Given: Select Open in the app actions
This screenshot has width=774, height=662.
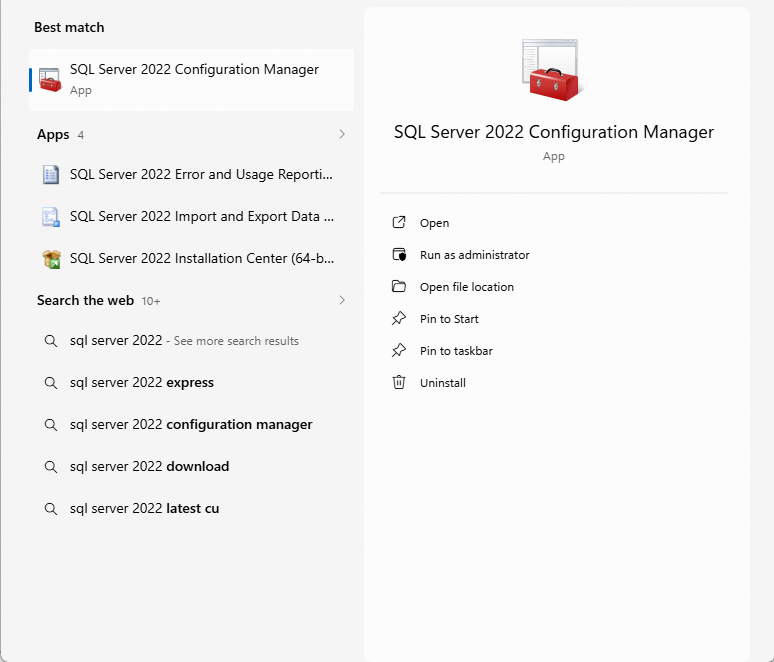Looking at the screenshot, I should tap(434, 223).
